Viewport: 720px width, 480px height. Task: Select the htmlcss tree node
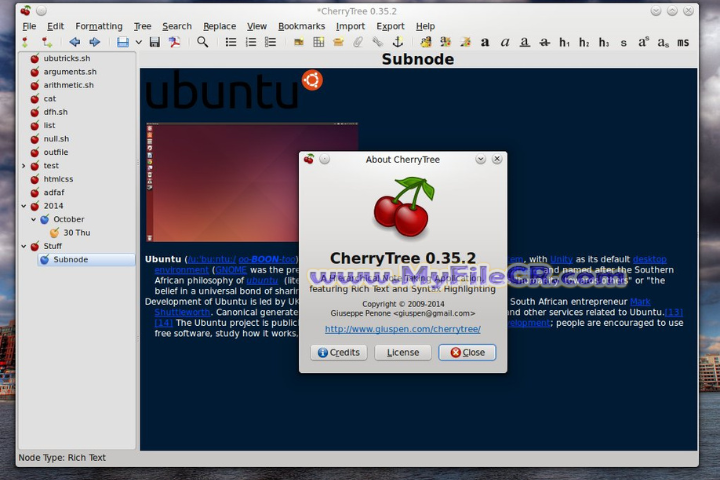click(x=58, y=179)
